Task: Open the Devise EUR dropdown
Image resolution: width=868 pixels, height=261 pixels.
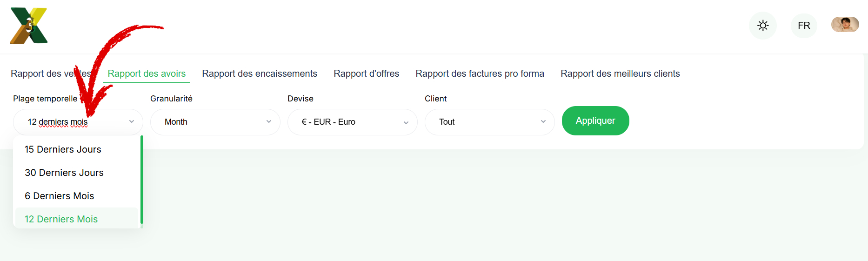Action: click(353, 122)
